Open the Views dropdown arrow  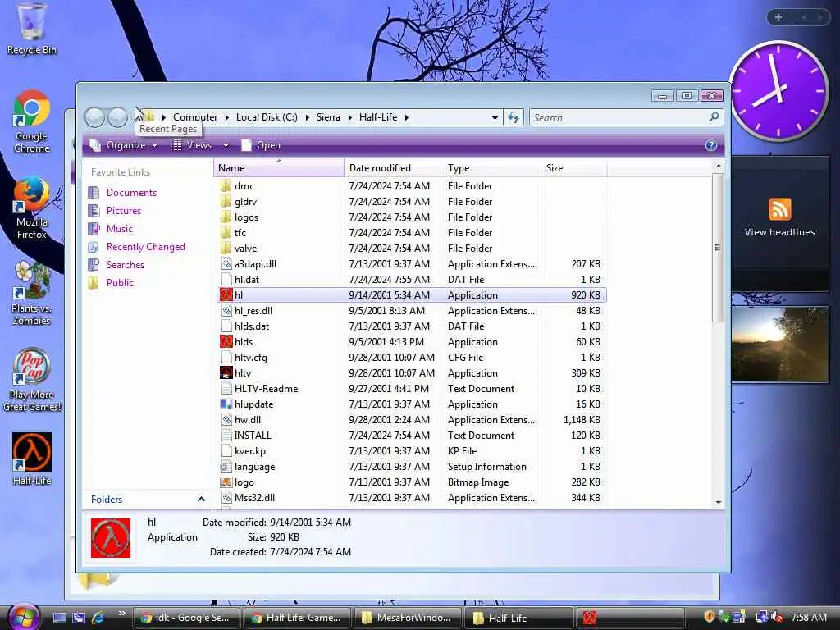tap(226, 145)
